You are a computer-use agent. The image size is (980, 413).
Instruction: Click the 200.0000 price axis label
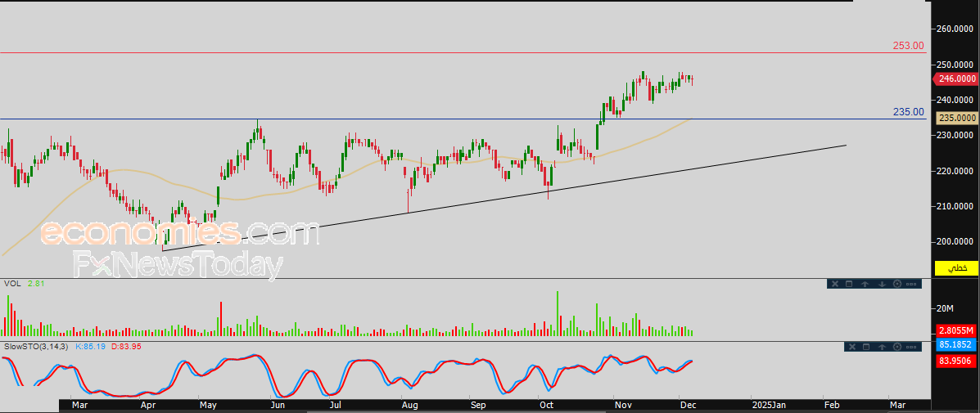click(956, 241)
